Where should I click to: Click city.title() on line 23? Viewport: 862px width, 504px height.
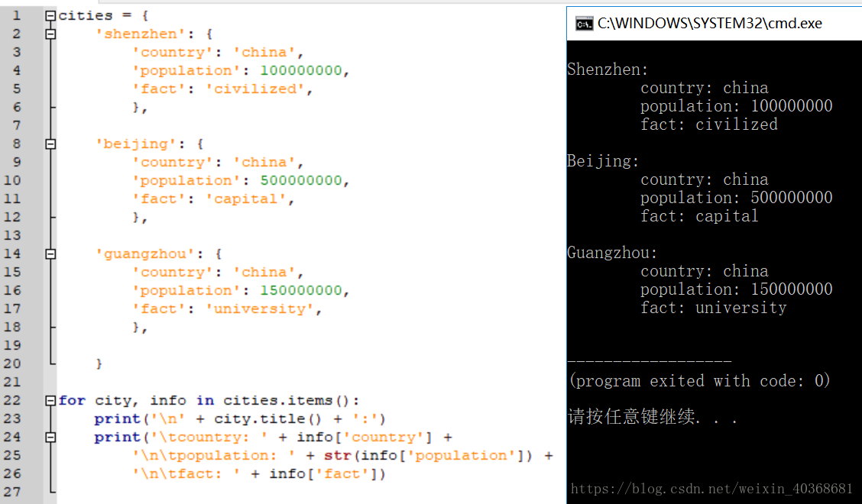coord(267,418)
